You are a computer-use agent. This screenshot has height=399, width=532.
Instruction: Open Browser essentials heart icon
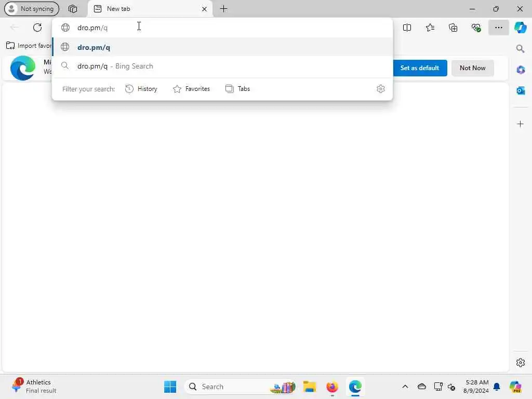[476, 28]
